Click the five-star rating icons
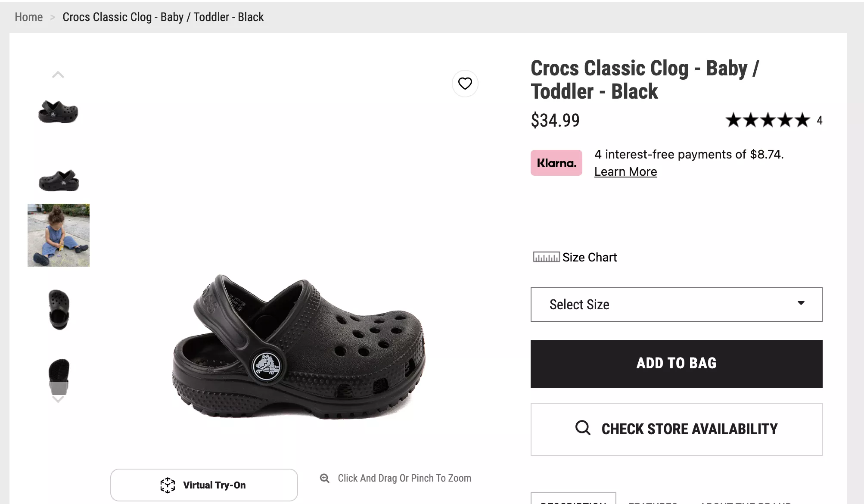 (x=768, y=120)
